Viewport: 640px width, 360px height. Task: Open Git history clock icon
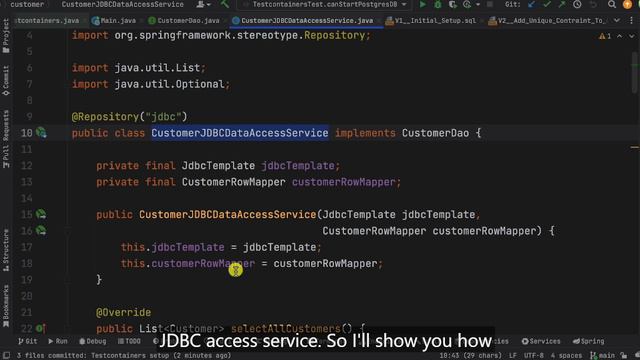pyautogui.click(x=577, y=4)
